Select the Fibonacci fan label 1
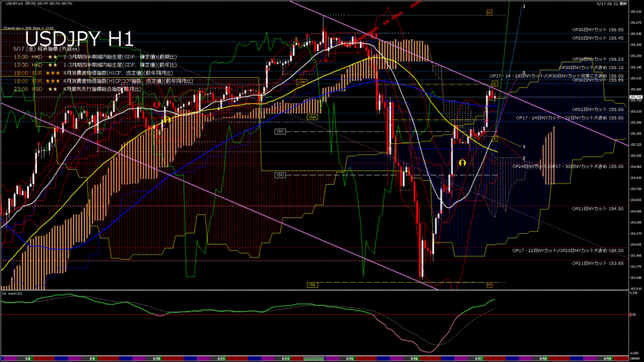 pos(524,146)
